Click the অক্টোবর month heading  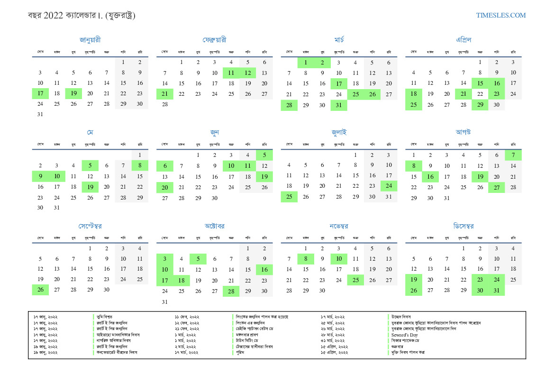[214, 226]
